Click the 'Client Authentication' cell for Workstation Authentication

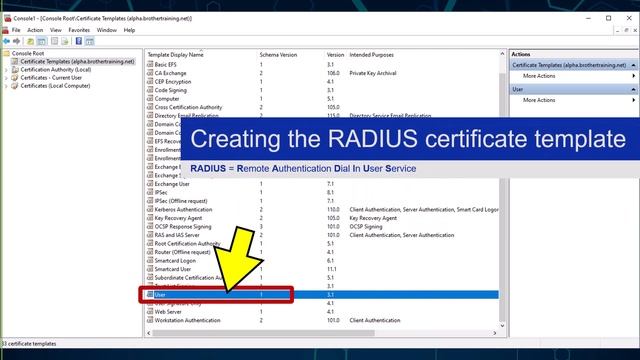375,320
